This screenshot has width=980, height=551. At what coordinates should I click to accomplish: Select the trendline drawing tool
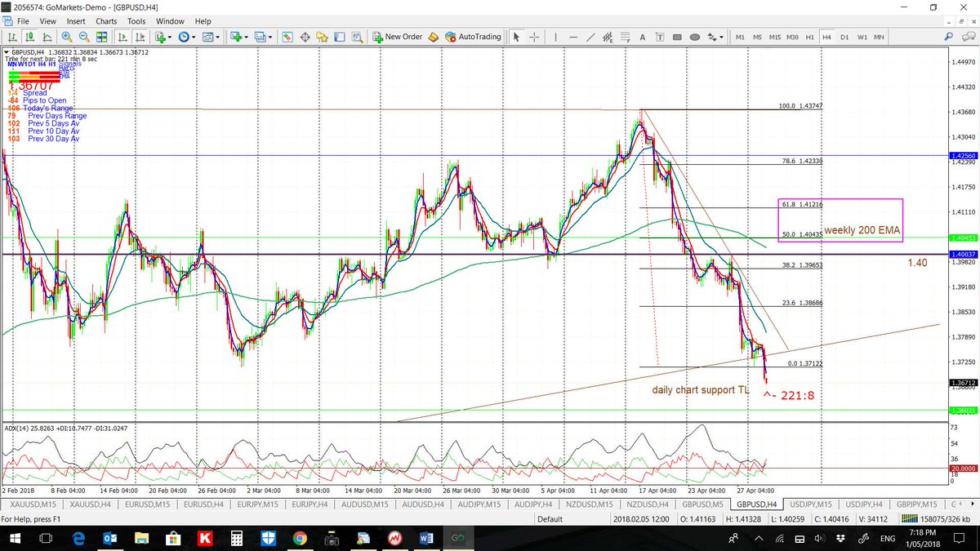point(590,37)
